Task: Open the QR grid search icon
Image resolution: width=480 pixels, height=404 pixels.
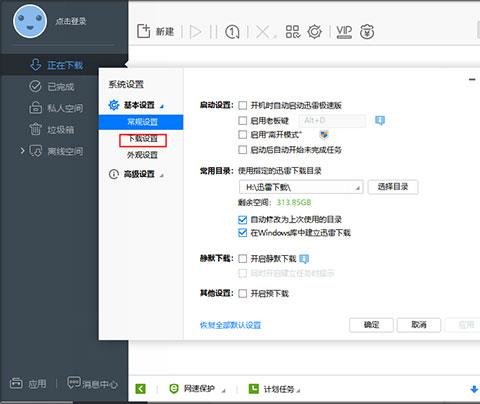Action: (x=293, y=32)
